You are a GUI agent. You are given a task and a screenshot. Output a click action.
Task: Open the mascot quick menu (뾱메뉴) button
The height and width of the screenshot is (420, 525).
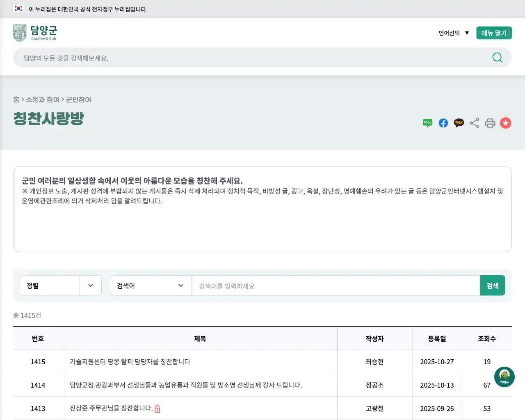click(504, 377)
